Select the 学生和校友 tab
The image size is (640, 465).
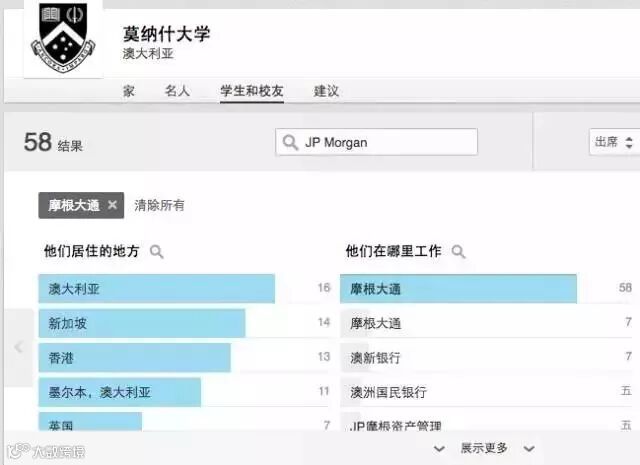(252, 91)
